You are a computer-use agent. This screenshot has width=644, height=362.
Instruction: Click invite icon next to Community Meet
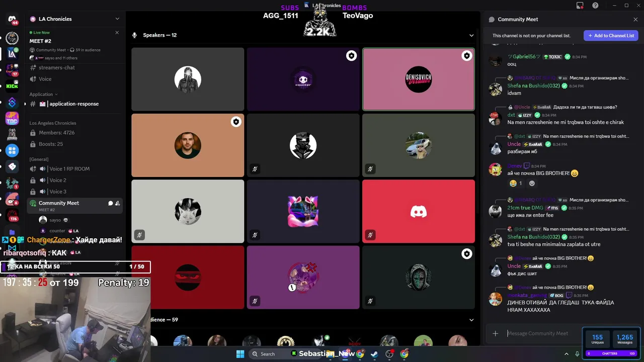coord(117,203)
